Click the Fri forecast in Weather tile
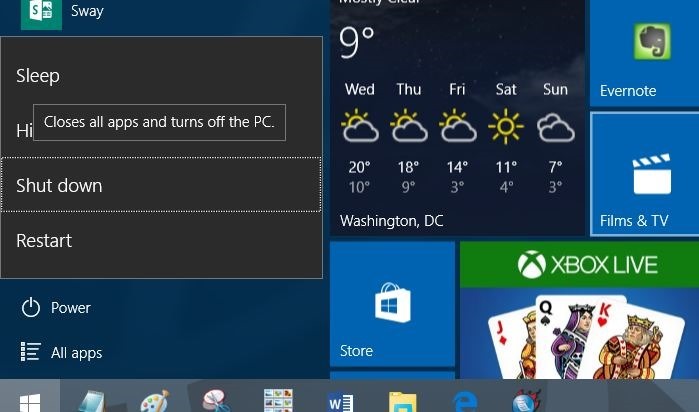Viewport: 699px width, 412px height. (x=457, y=138)
